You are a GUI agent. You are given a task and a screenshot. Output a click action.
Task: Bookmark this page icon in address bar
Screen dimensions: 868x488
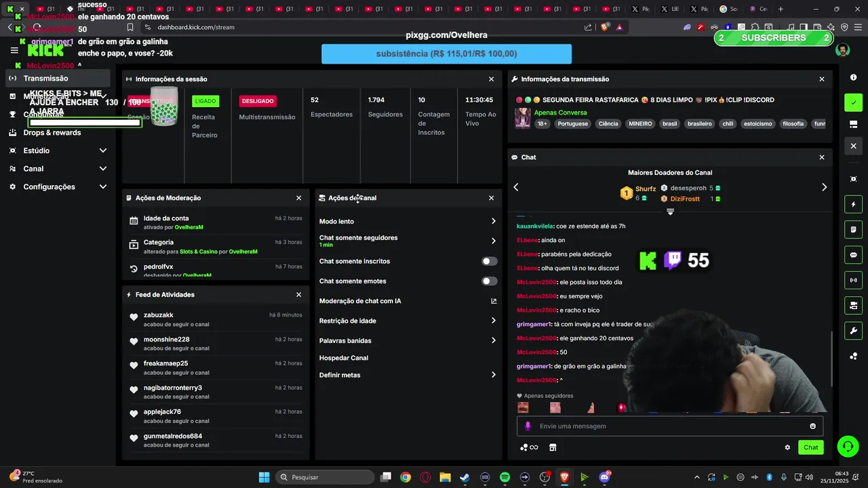130,27
